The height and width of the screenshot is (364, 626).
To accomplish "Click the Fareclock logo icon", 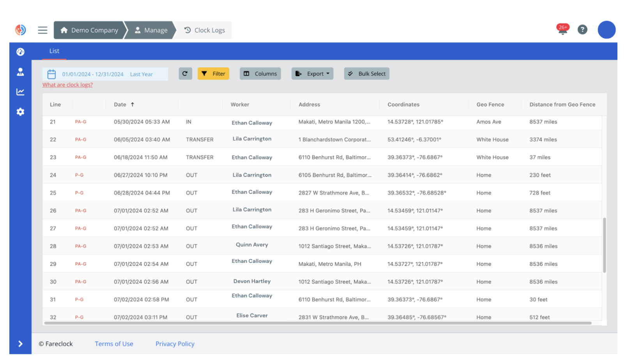I will (x=20, y=30).
